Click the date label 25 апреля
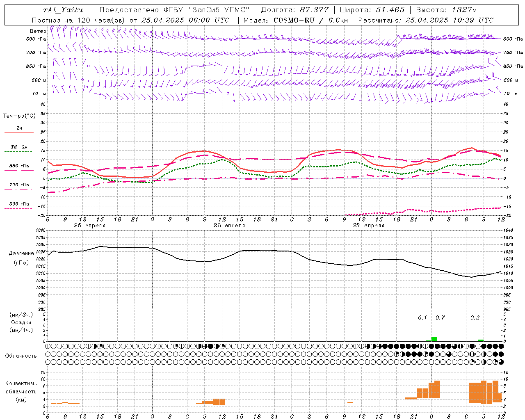This screenshot has width=525, height=420. pyautogui.click(x=89, y=226)
